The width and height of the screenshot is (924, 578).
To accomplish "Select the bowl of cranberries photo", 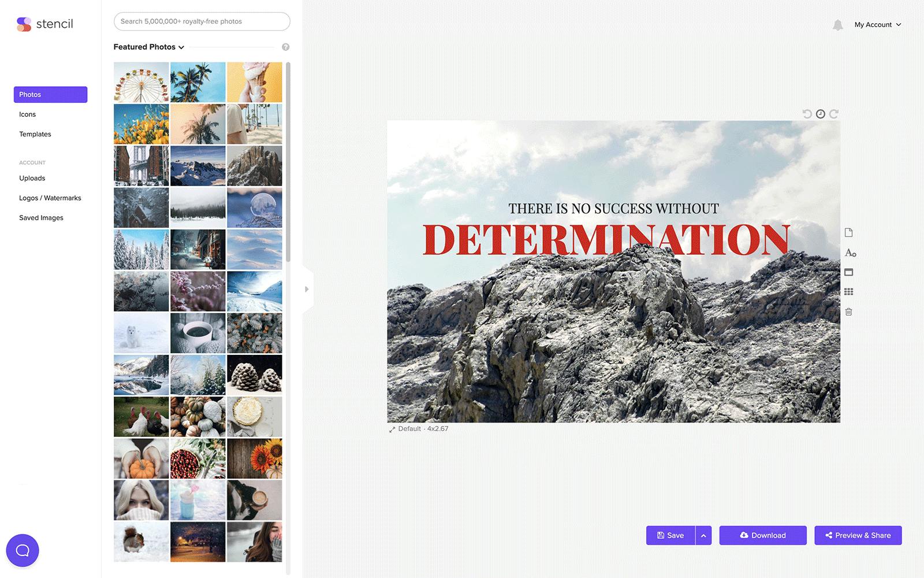I will click(x=198, y=458).
